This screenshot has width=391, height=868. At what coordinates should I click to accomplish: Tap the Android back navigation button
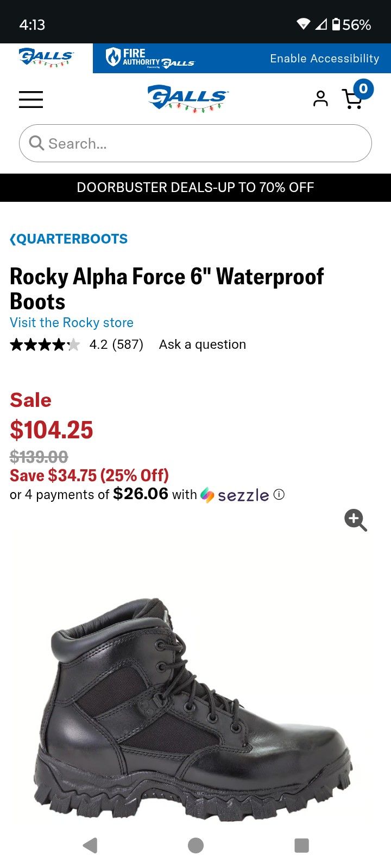90,844
